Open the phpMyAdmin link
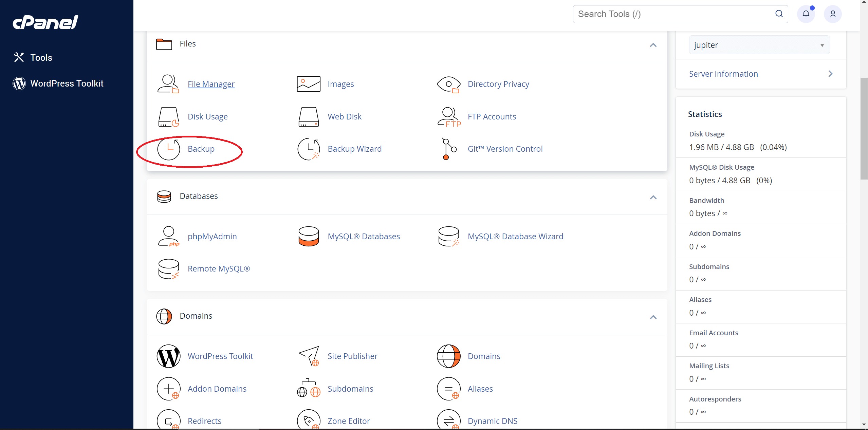The height and width of the screenshot is (430, 868). pos(213,237)
